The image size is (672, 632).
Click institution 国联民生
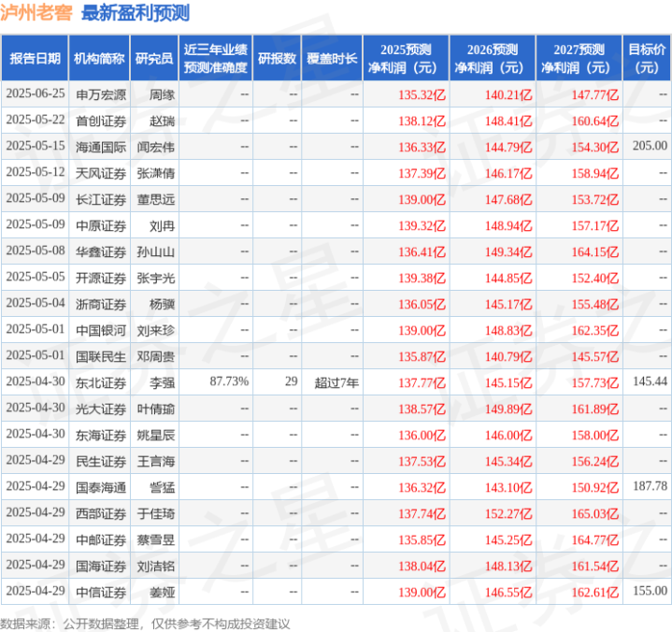click(x=101, y=356)
